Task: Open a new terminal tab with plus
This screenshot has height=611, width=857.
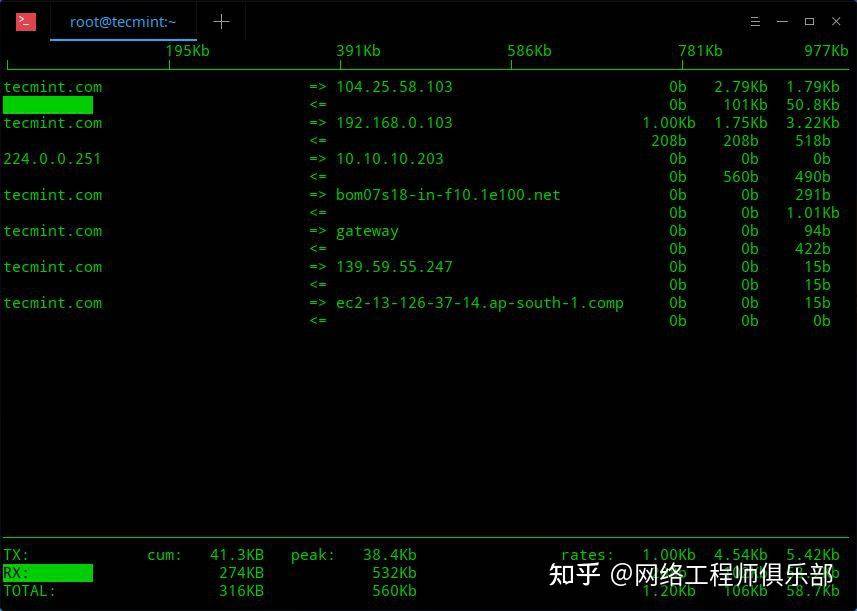Action: tap(221, 22)
